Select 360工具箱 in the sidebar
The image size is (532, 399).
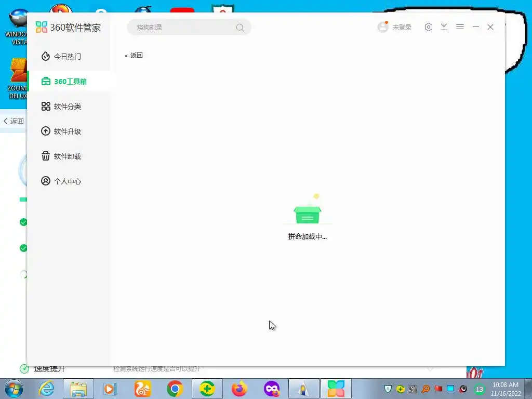point(69,82)
